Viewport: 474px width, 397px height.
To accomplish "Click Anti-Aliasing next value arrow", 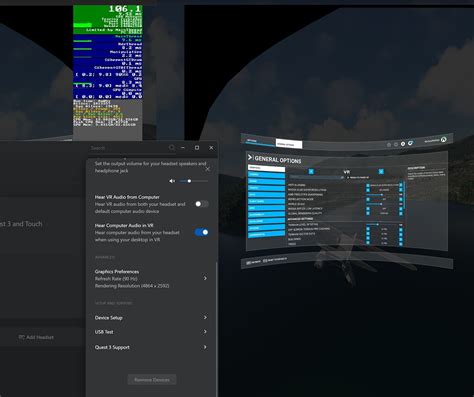I will [401, 185].
